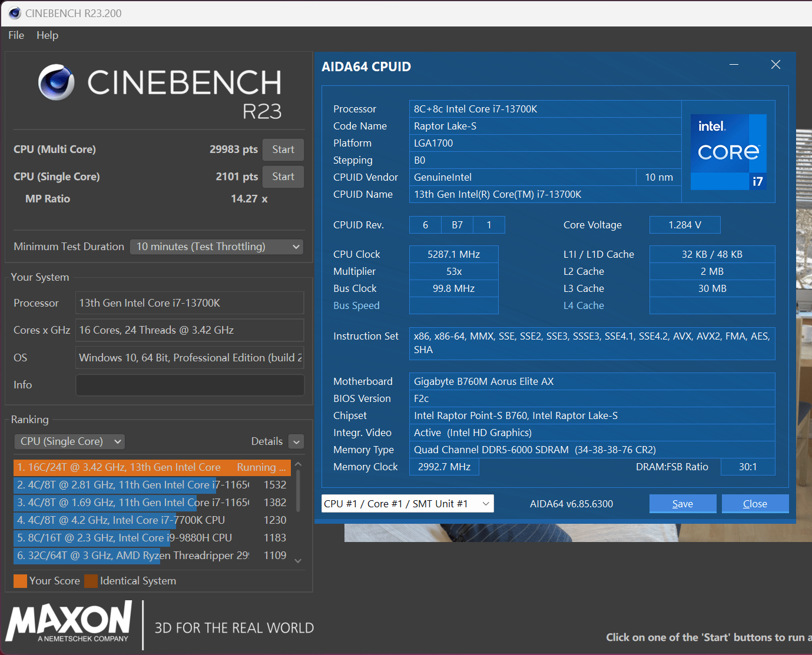Open Minimum Test Duration dropdown
The height and width of the screenshot is (655, 812).
click(x=217, y=247)
